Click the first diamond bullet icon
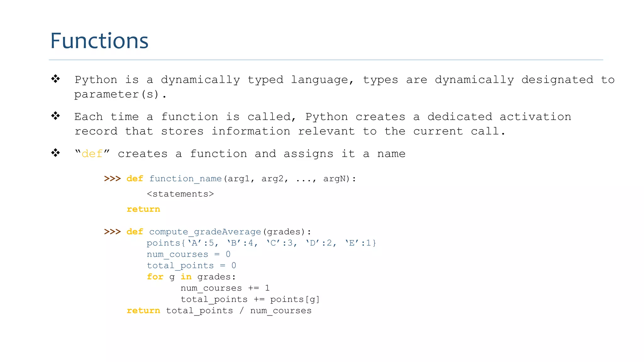 coord(56,79)
